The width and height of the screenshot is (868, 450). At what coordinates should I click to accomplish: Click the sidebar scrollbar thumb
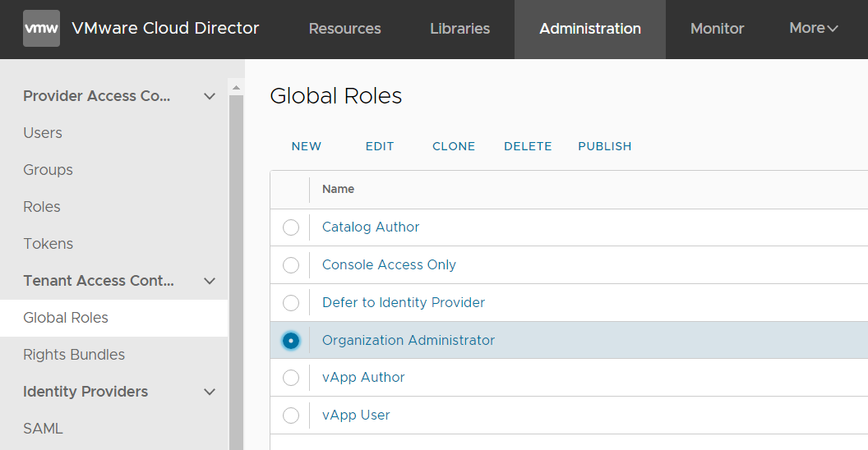pos(237,273)
